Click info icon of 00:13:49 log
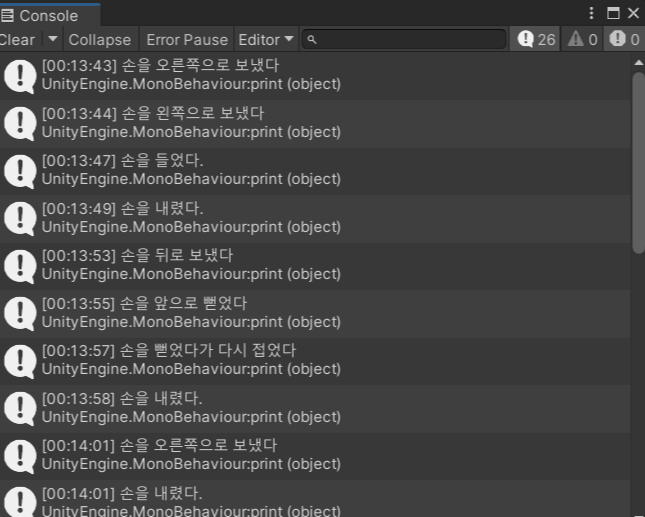645x517 pixels. [x=20, y=219]
